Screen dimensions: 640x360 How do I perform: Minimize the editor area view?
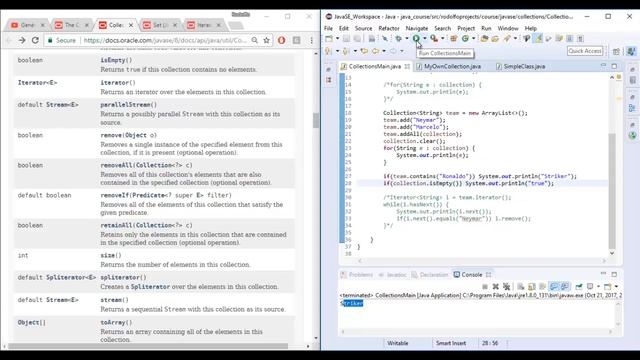pyautogui.click(x=603, y=66)
